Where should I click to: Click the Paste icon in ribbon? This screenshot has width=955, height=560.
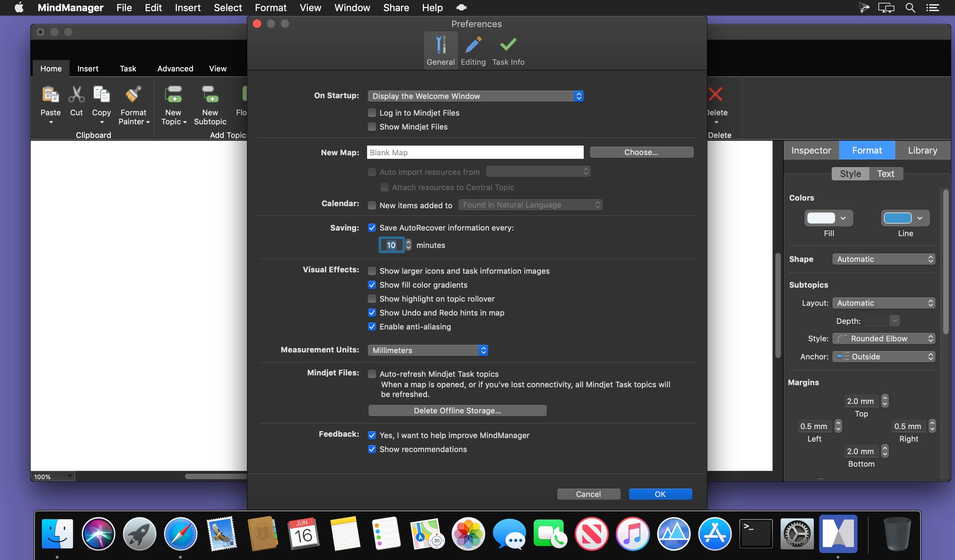point(51,94)
